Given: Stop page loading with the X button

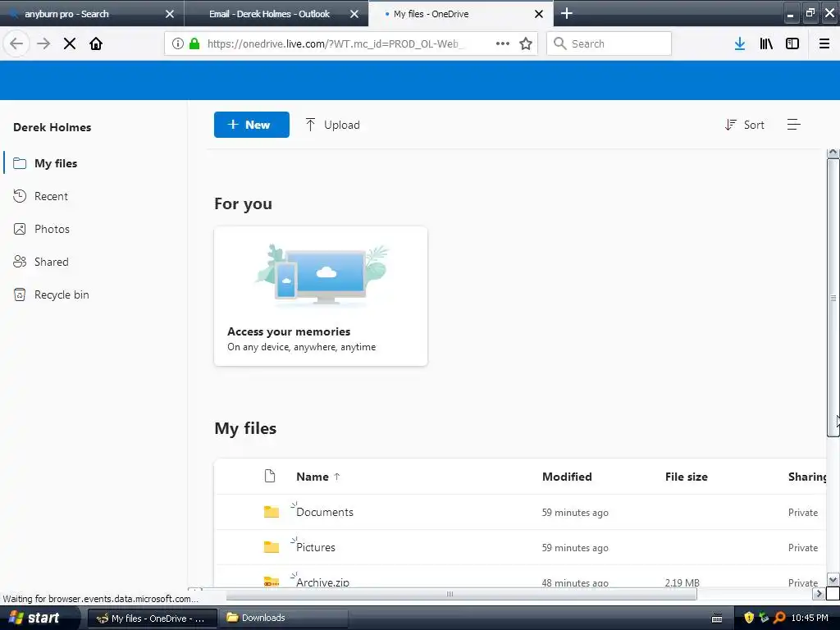Looking at the screenshot, I should pos(70,43).
